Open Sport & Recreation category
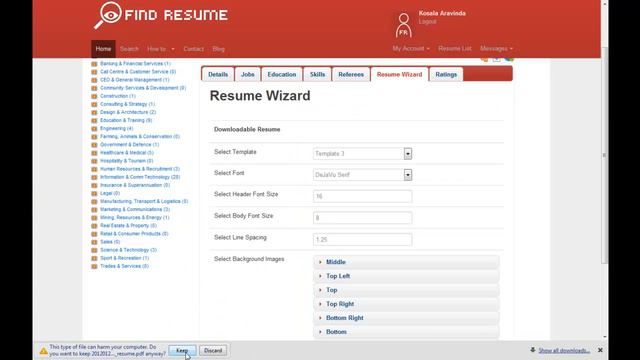 124,258
